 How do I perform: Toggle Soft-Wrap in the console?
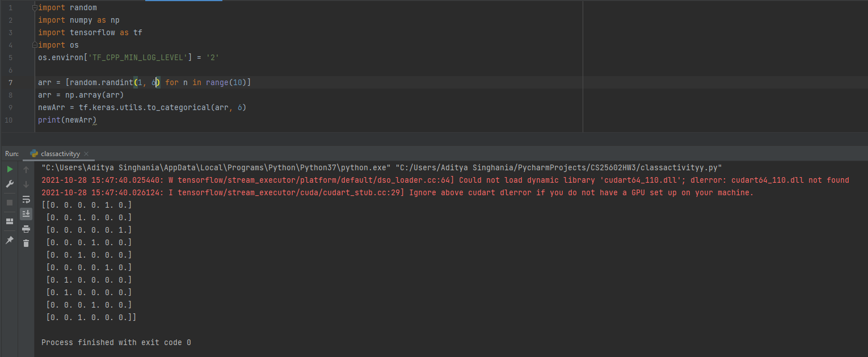[26, 199]
